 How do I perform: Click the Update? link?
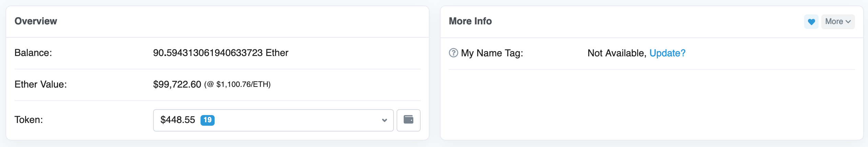click(x=667, y=53)
